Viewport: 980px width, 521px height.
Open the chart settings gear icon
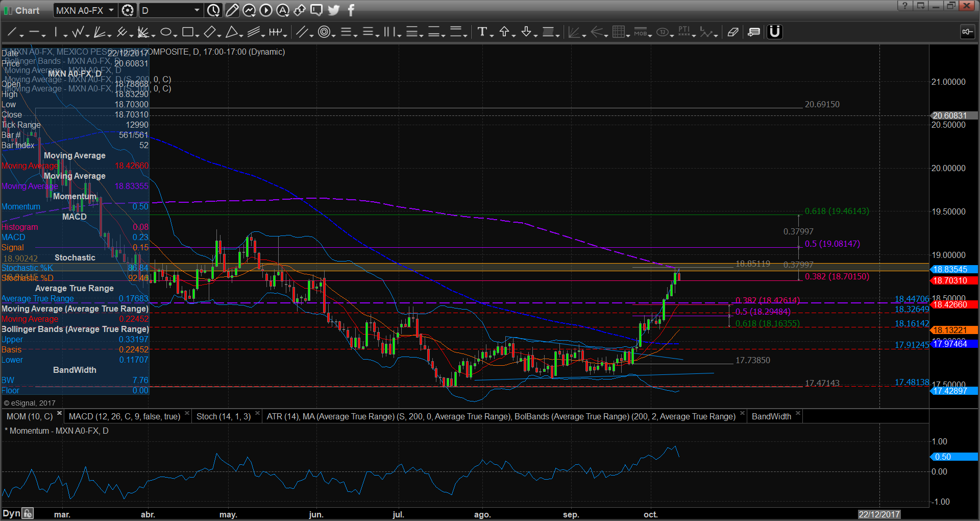[128, 10]
